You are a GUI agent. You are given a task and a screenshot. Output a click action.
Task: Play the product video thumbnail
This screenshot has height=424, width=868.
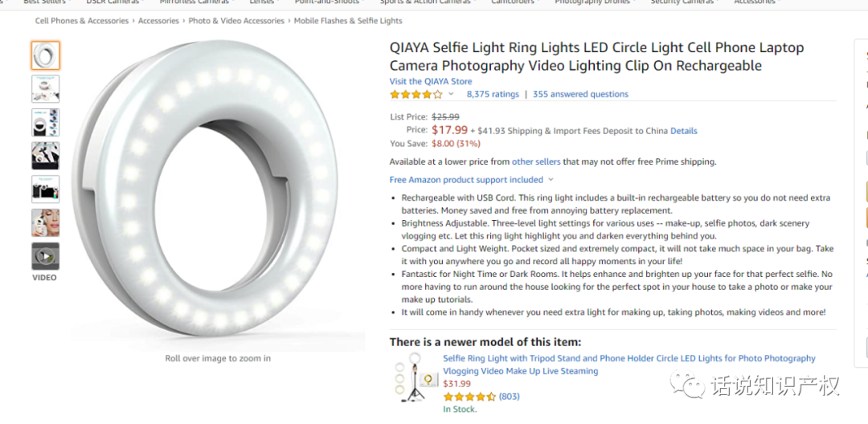coord(45,256)
